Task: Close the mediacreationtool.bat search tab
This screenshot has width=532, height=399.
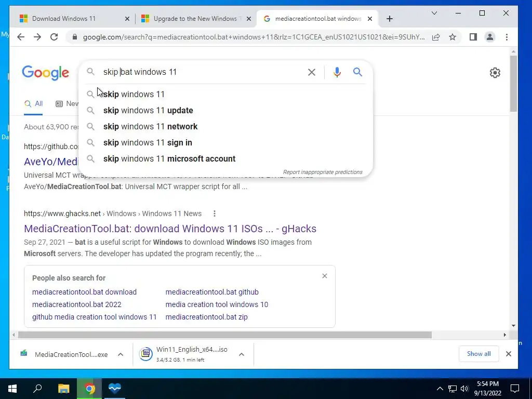Action: tap(370, 19)
